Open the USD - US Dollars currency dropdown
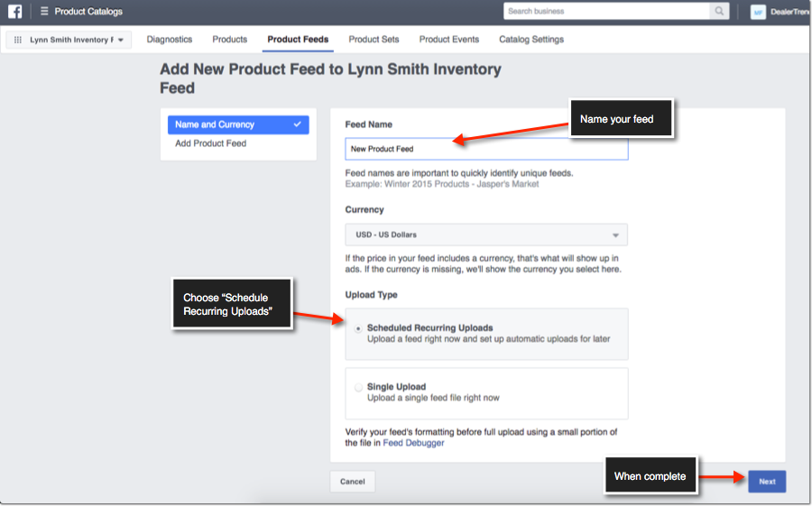This screenshot has height=506, width=812. point(486,235)
